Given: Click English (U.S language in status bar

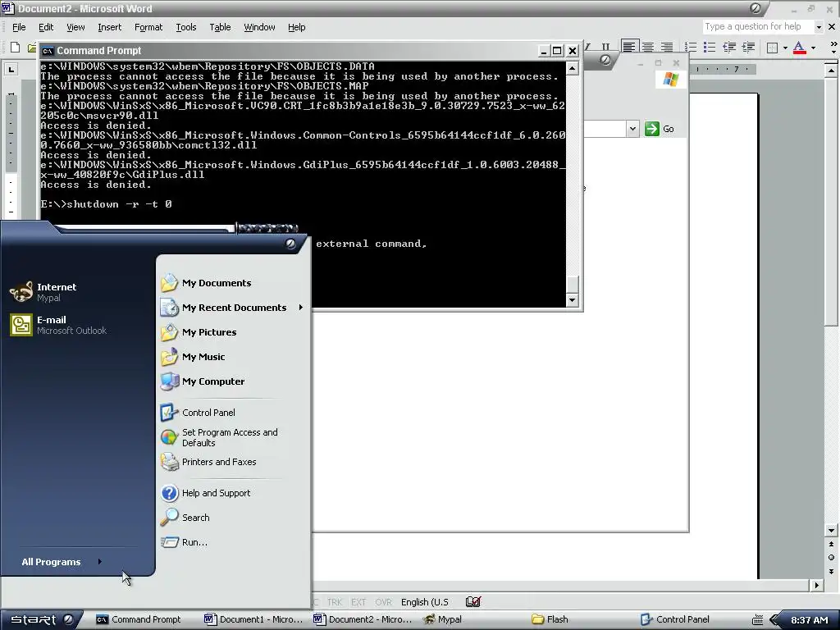Looking at the screenshot, I should click(425, 602).
